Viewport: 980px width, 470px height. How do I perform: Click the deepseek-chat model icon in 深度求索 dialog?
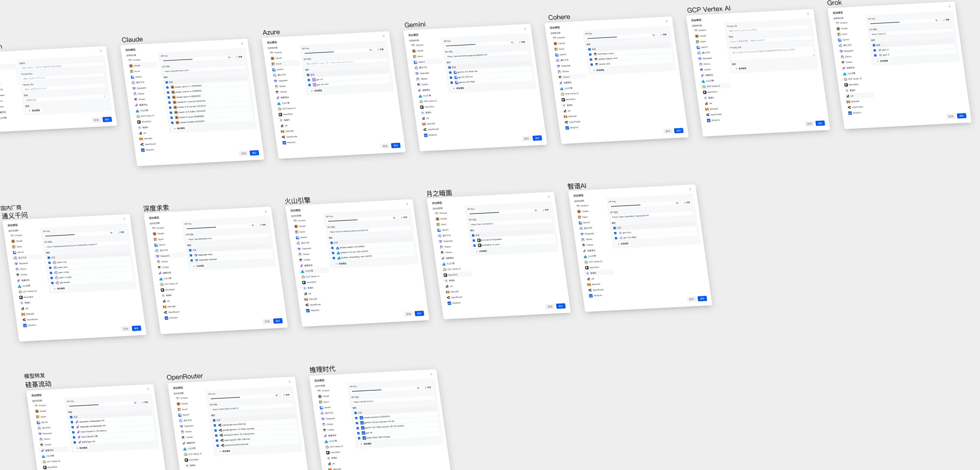pos(196,255)
